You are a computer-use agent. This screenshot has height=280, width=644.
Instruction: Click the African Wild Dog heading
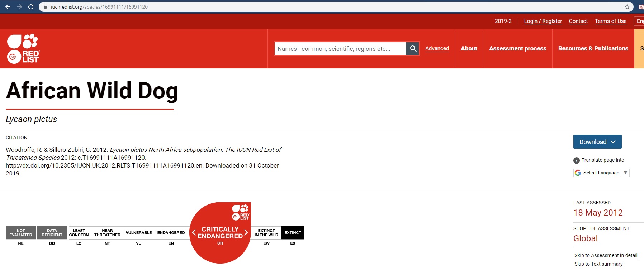(92, 91)
